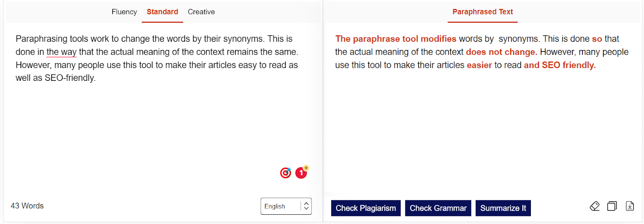Viewport: 644px width, 224px height.
Task: Click highlighted "The paraphrase tool modifies" phrase
Action: pos(396,39)
